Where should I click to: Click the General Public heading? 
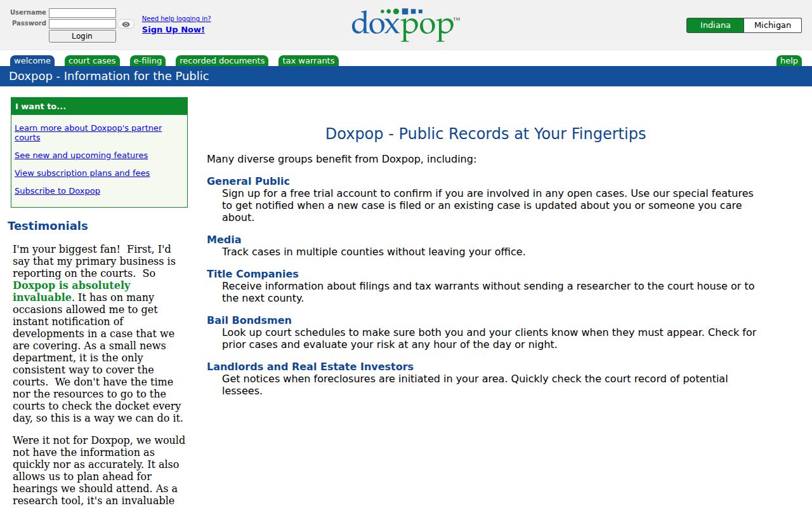pos(248,181)
